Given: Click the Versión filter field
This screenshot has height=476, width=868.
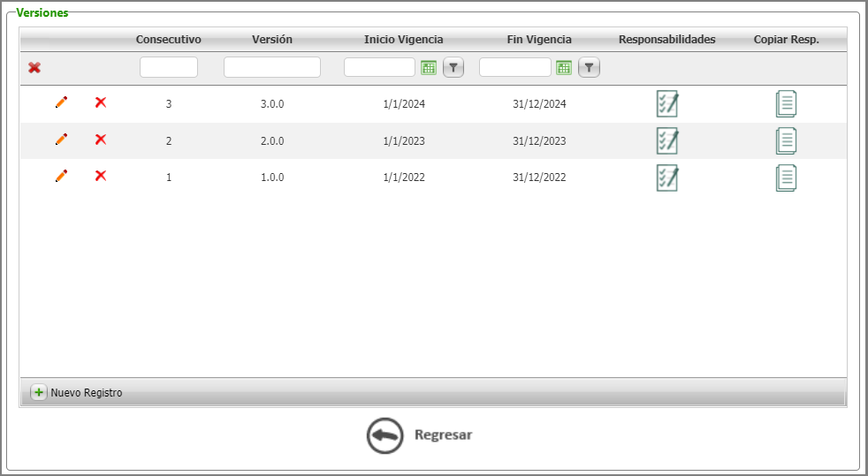Looking at the screenshot, I should [x=272, y=67].
